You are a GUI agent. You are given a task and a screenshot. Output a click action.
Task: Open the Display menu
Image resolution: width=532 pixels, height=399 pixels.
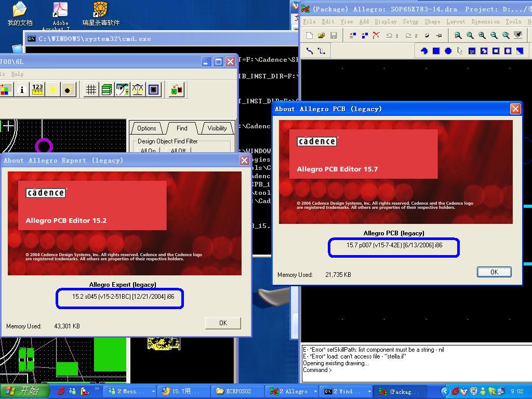386,21
